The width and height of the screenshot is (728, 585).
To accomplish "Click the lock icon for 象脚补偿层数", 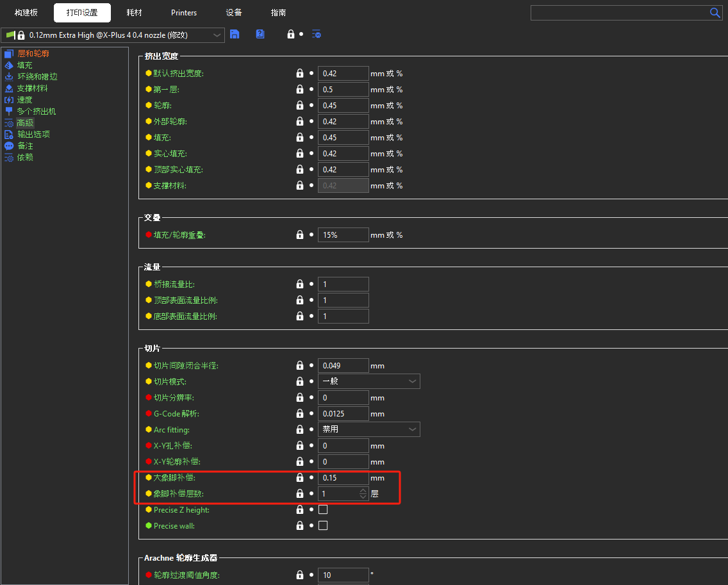I will [300, 493].
